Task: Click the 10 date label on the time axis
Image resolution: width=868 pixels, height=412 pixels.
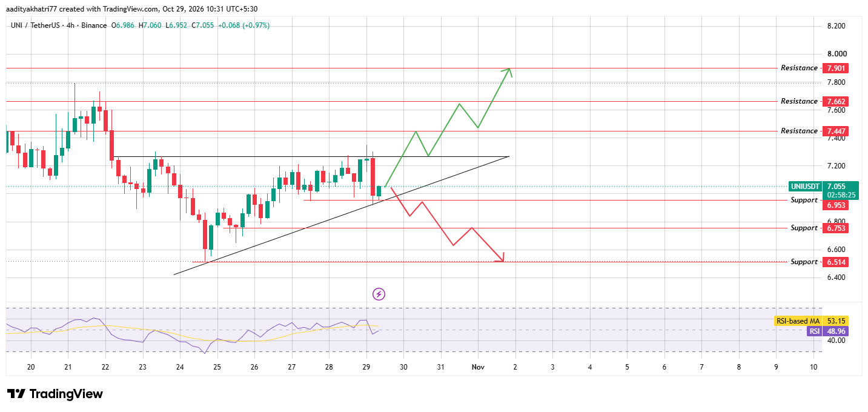Action: coord(813,367)
